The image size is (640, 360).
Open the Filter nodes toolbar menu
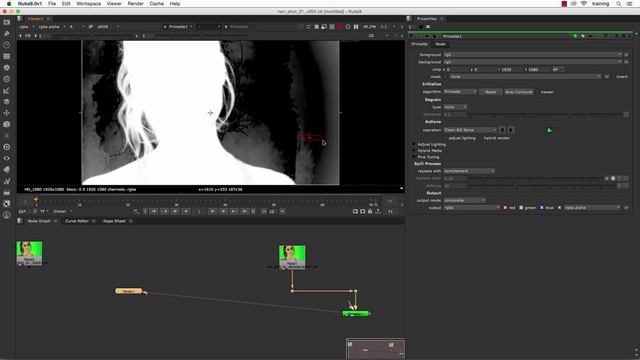coord(7,79)
